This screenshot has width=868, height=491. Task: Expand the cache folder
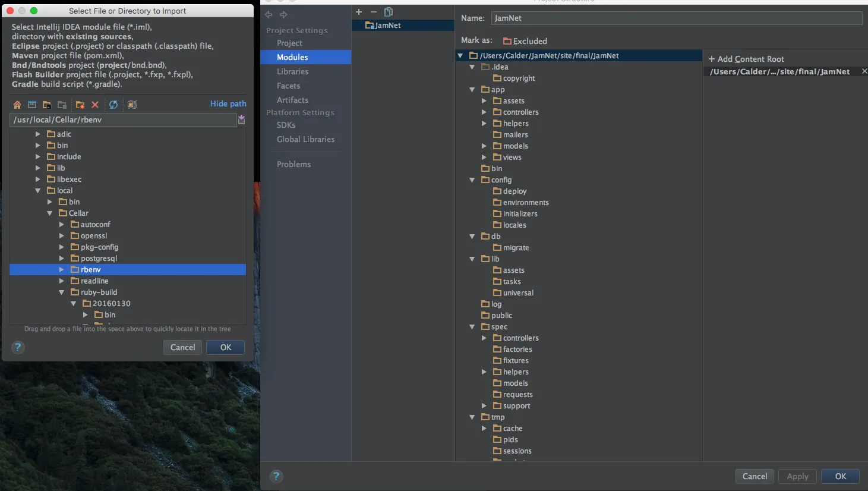tap(484, 429)
